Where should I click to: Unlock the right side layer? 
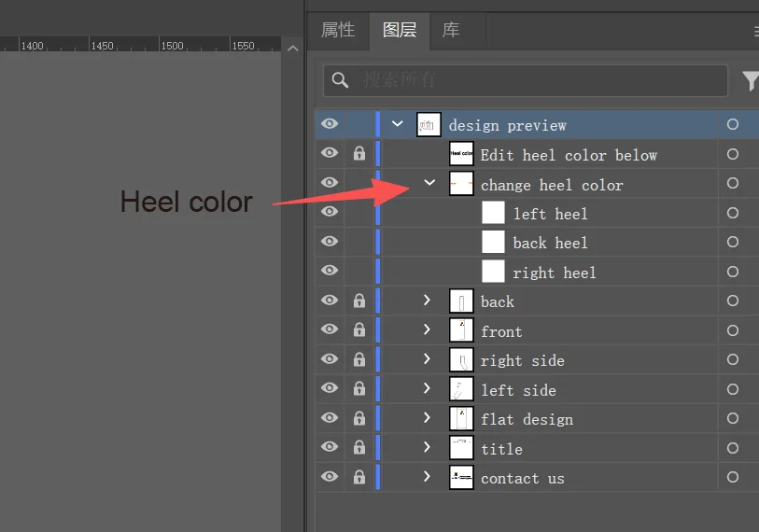point(359,359)
